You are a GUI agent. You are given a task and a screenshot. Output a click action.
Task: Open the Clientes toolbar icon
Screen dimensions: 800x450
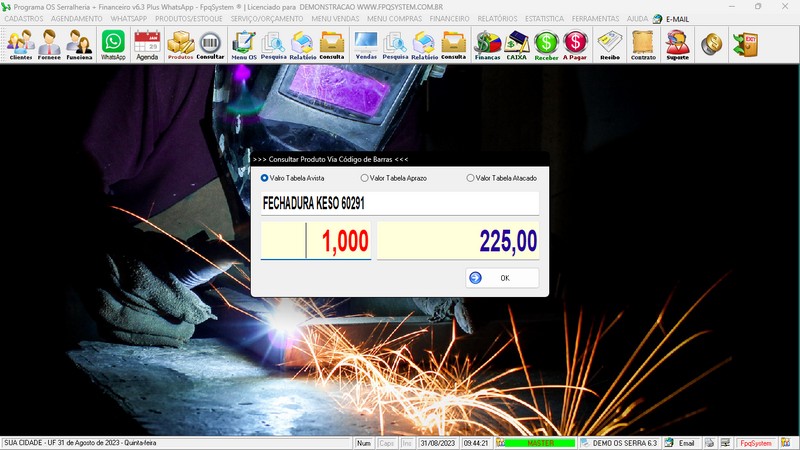[x=20, y=45]
